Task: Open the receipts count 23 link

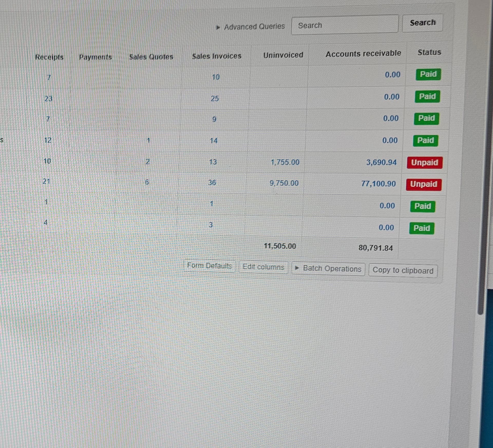Action: [48, 99]
